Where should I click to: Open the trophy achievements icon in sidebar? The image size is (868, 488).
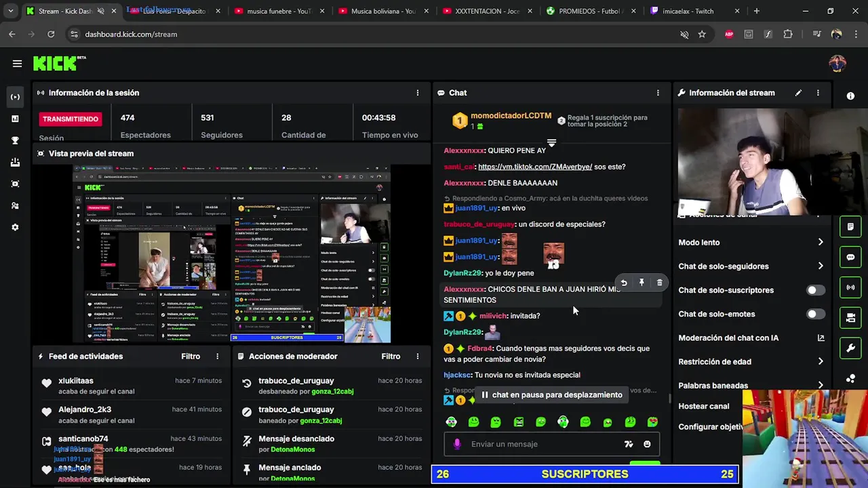[15, 140]
